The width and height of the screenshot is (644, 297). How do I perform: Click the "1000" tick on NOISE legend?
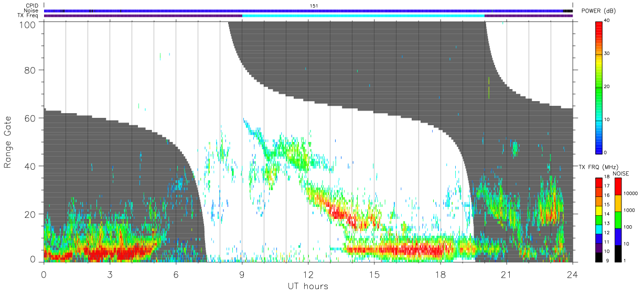(x=630, y=211)
